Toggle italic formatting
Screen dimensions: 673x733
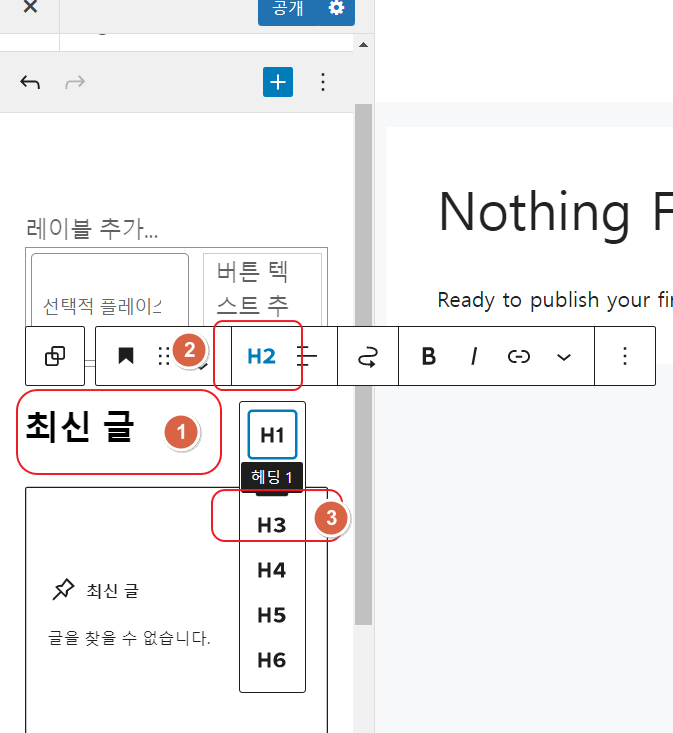point(474,356)
